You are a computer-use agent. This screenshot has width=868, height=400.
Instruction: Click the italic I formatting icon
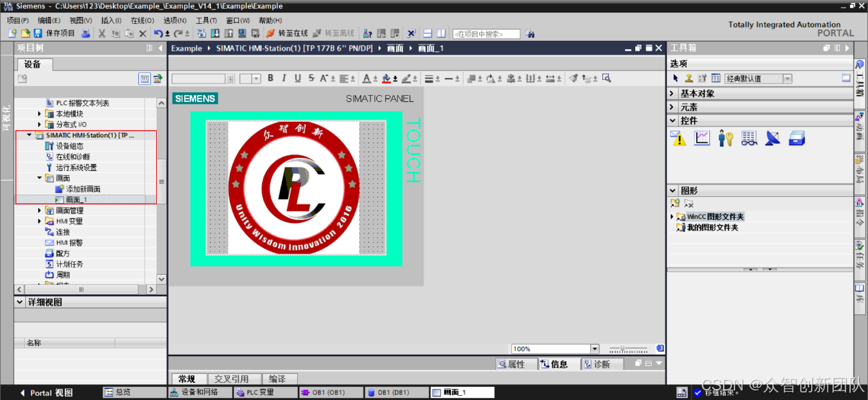click(x=284, y=78)
